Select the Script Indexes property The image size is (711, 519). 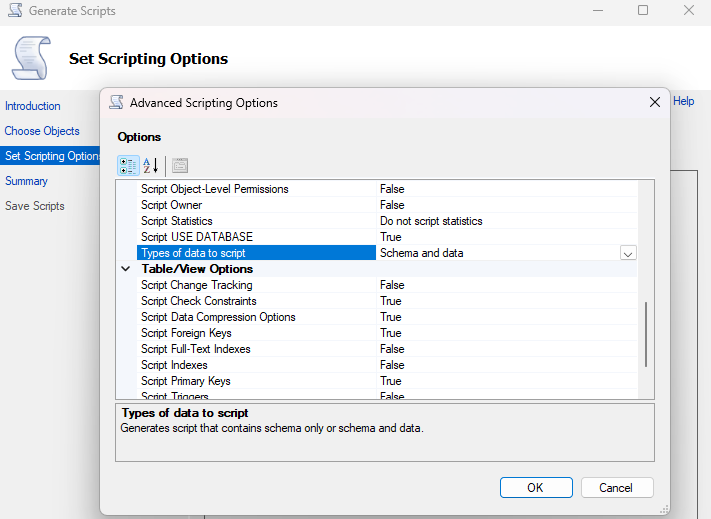(256, 365)
